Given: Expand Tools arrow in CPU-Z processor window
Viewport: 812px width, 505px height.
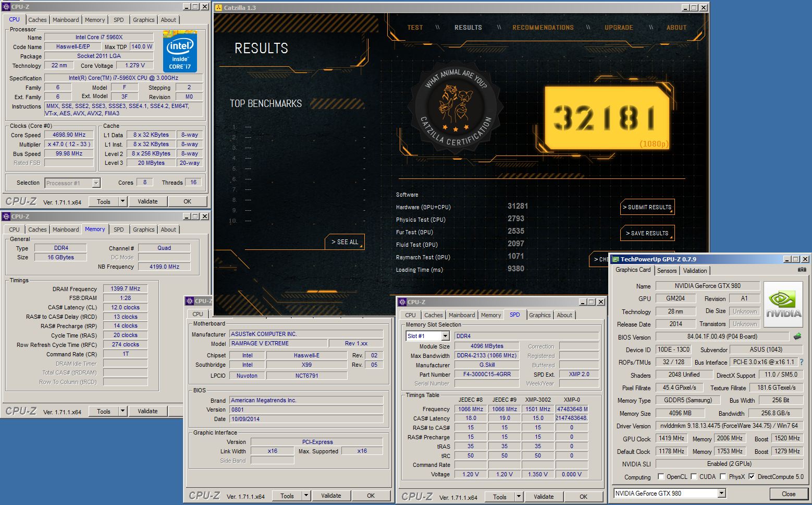Looking at the screenshot, I should 122,201.
